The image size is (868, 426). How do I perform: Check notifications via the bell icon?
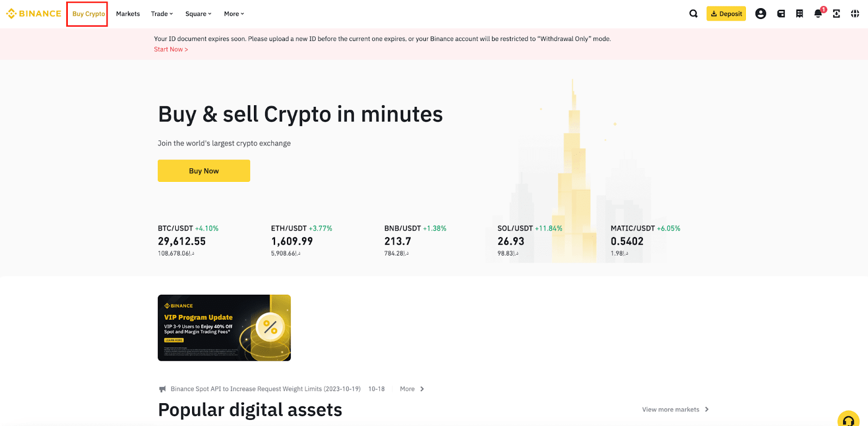coord(818,14)
